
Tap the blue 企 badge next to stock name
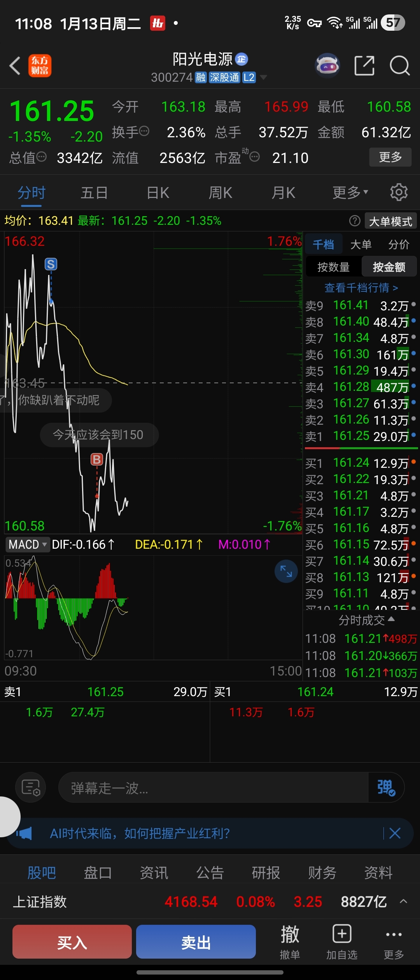(x=241, y=59)
